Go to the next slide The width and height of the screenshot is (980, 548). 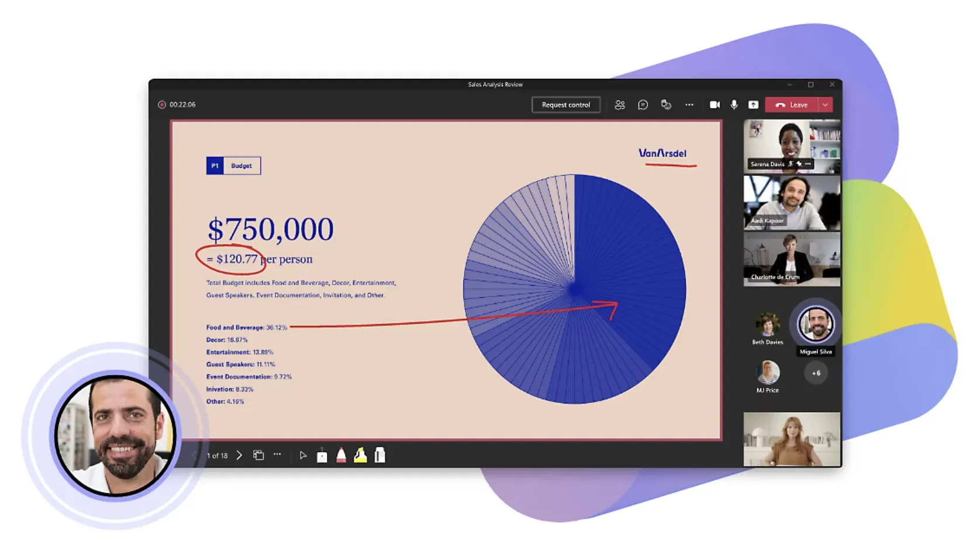(239, 455)
